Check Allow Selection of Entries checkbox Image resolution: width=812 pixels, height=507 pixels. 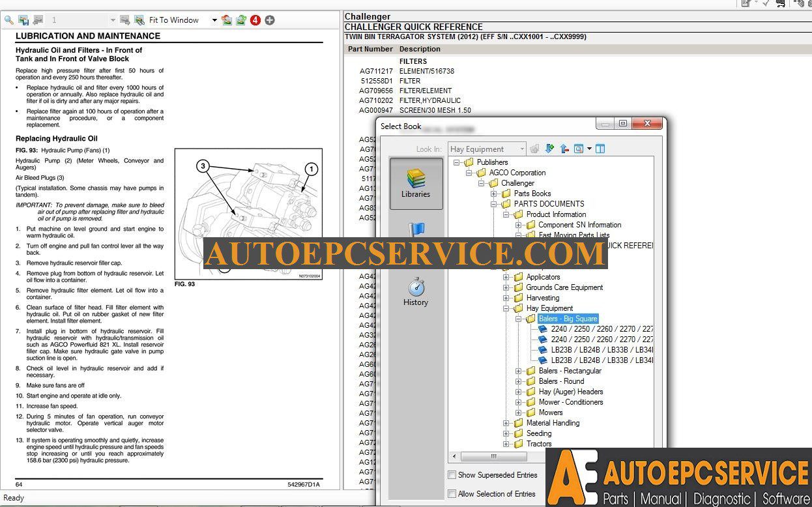point(452,493)
